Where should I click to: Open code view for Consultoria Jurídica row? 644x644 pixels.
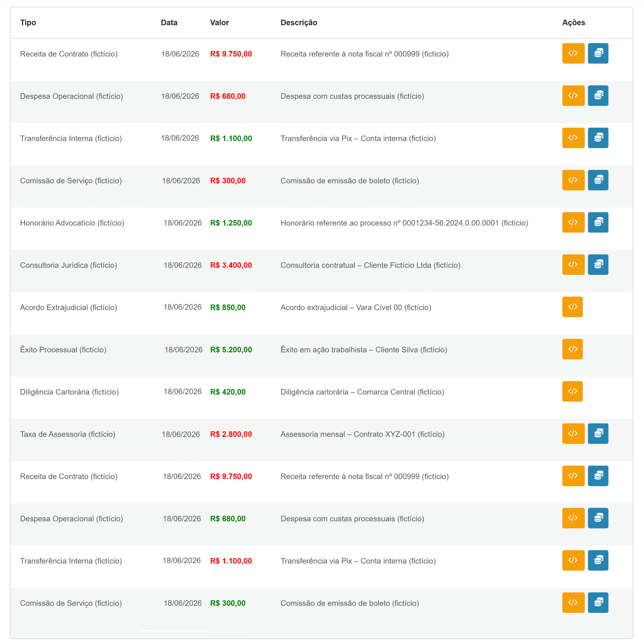(x=573, y=265)
